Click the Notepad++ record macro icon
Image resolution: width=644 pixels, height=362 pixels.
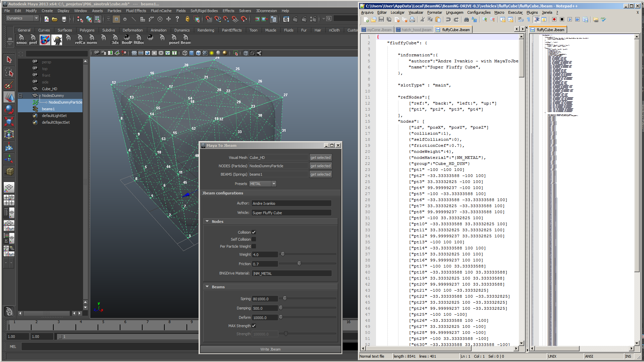pos(554,20)
